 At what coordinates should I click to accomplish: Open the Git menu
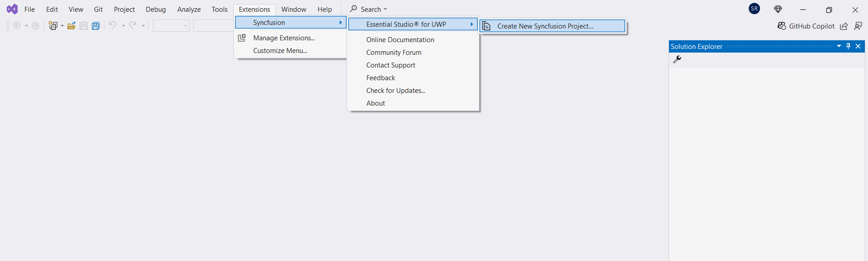98,10
